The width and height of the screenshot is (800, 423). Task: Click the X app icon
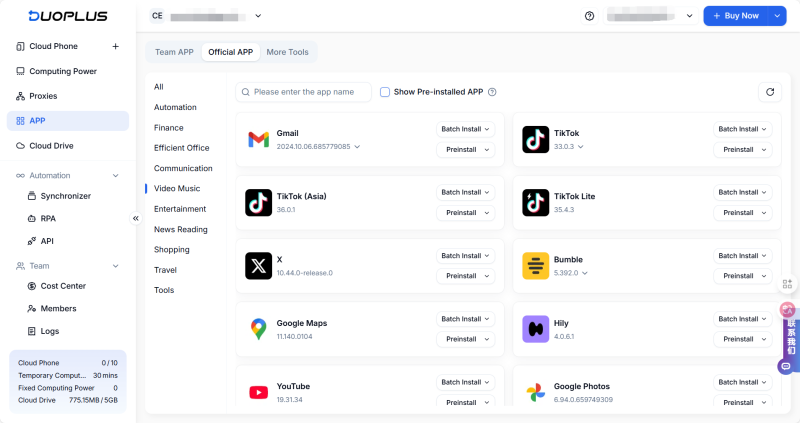tap(259, 266)
